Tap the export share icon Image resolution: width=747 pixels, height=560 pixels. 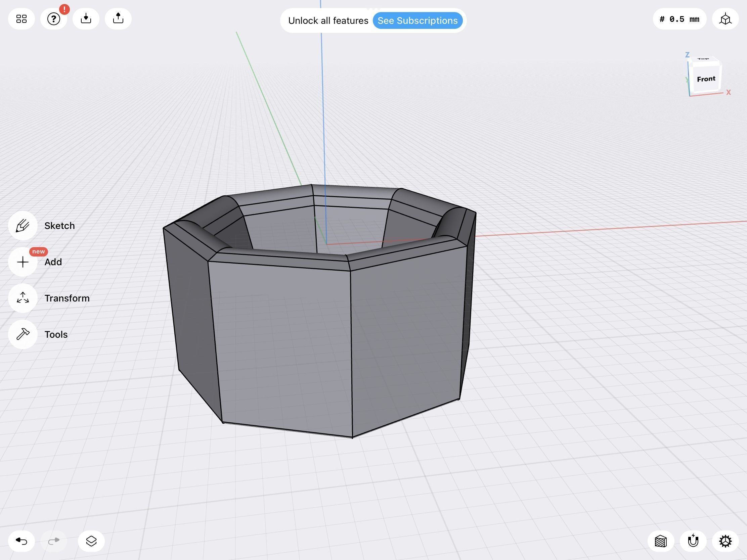point(118,19)
